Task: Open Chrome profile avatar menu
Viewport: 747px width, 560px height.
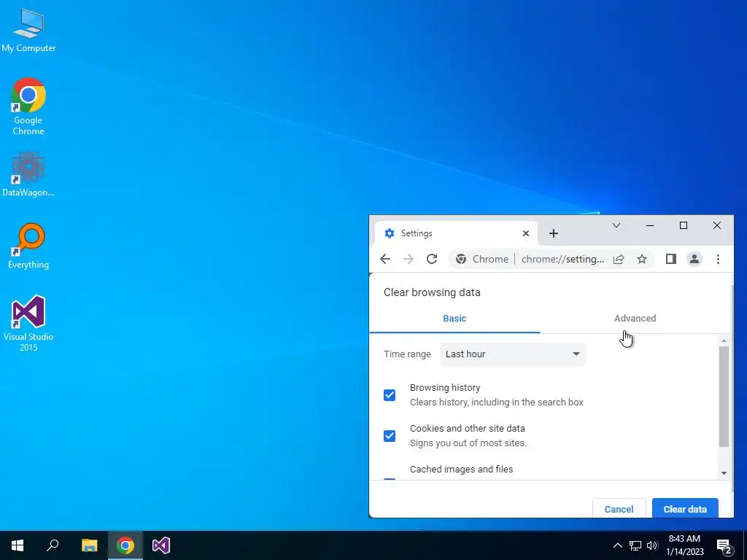Action: click(x=694, y=259)
